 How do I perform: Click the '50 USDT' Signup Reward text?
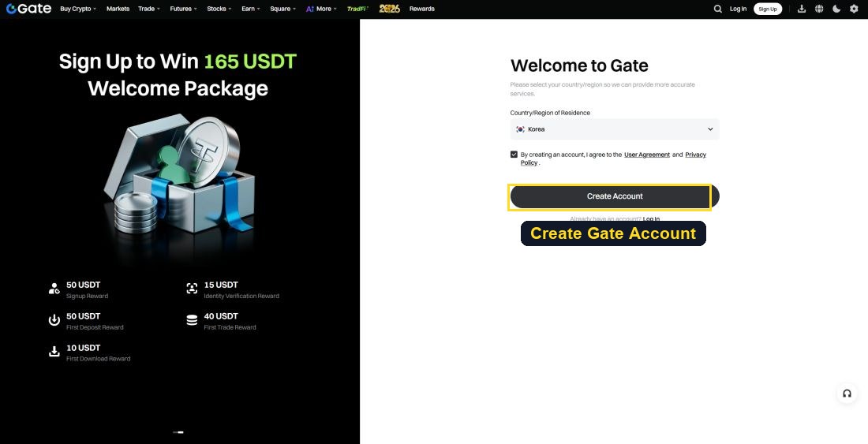pos(84,285)
